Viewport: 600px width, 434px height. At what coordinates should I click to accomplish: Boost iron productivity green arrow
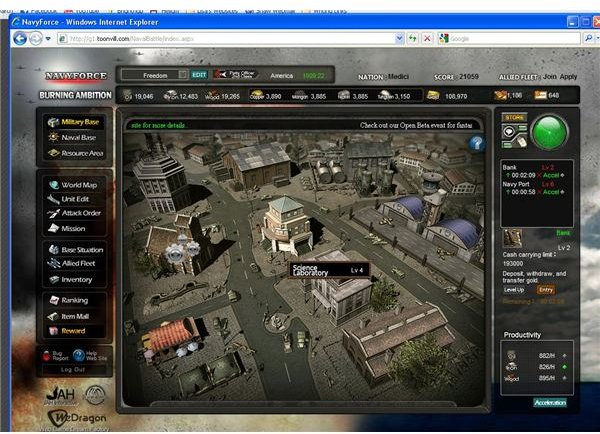(x=564, y=367)
